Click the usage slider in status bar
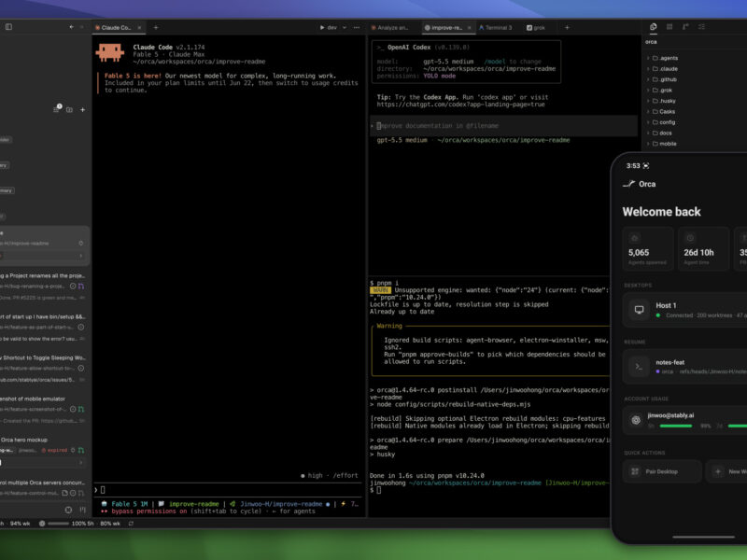Viewport: 747px width, 560px height. [x=58, y=524]
